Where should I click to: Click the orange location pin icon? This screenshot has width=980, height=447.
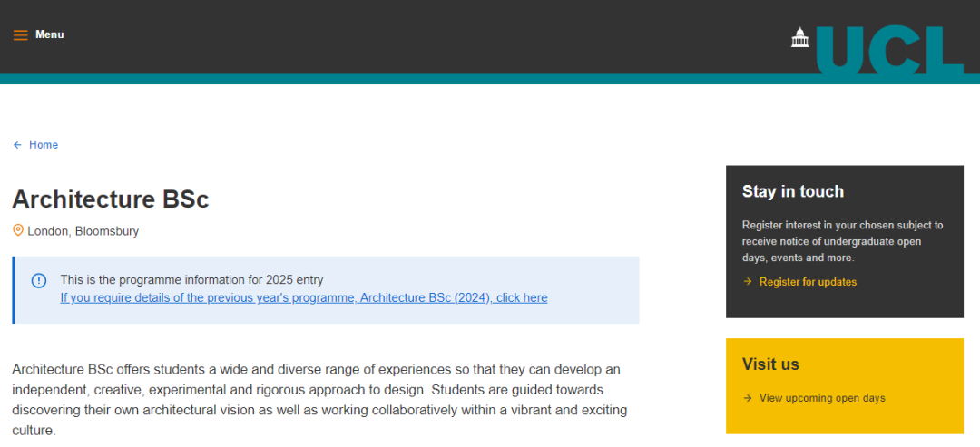pyautogui.click(x=18, y=230)
